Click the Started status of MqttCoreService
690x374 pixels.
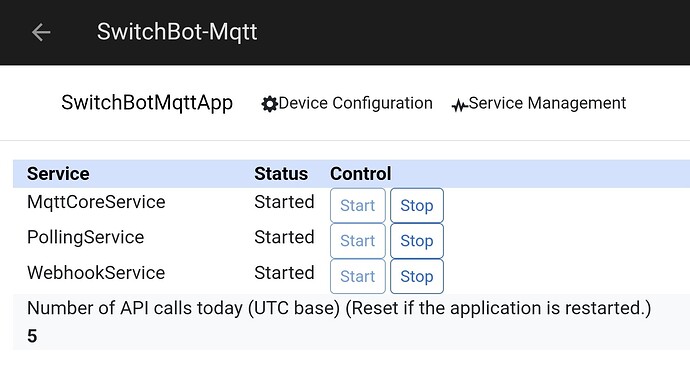click(284, 202)
